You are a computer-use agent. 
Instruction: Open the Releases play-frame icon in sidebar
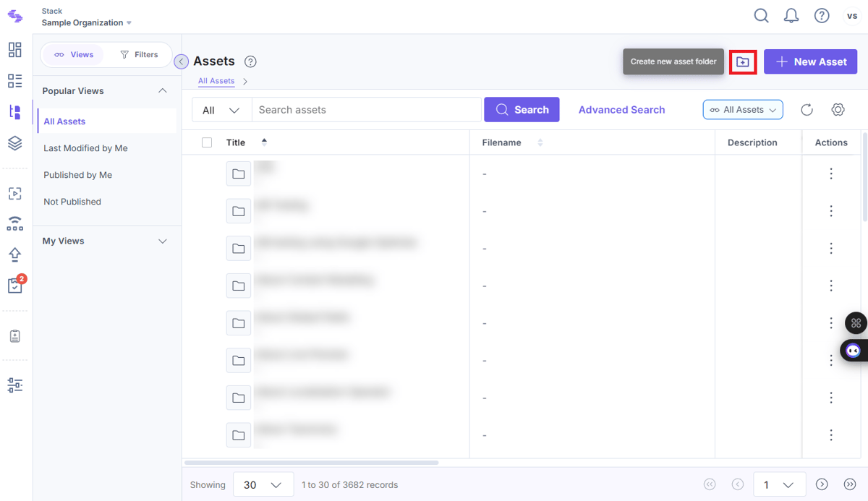tap(15, 194)
